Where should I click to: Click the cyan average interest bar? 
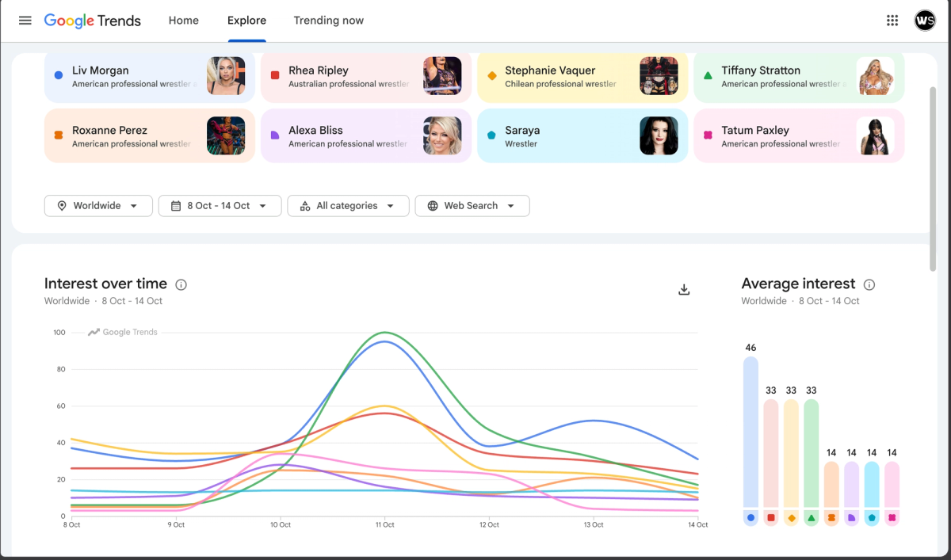pos(872,485)
